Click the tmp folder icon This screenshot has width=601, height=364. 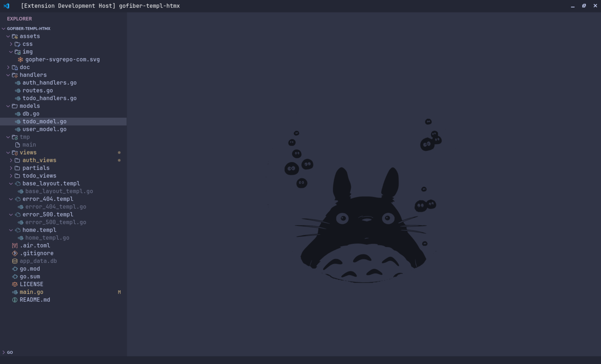pyautogui.click(x=15, y=137)
